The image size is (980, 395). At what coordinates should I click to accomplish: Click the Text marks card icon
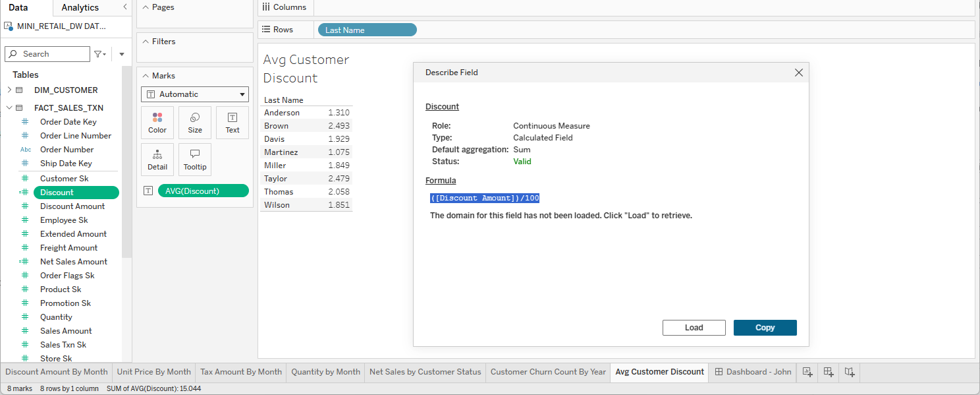pos(232,123)
